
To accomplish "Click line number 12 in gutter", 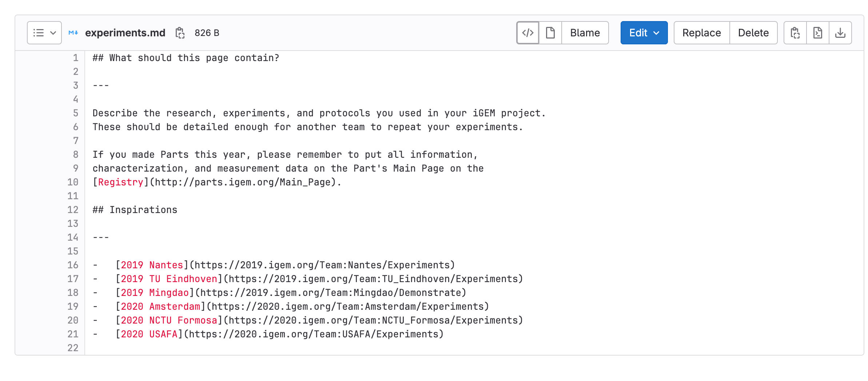I will pos(73,210).
